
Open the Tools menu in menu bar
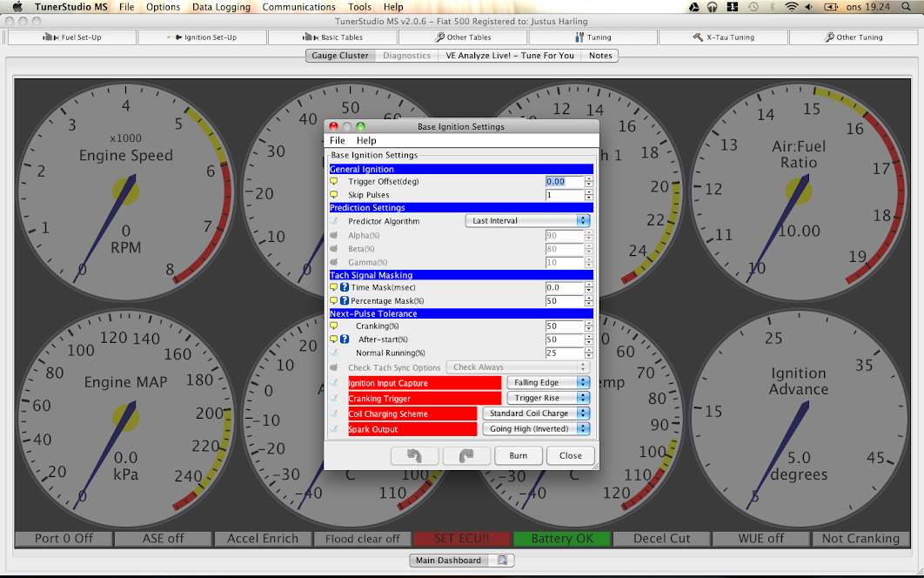(x=359, y=7)
